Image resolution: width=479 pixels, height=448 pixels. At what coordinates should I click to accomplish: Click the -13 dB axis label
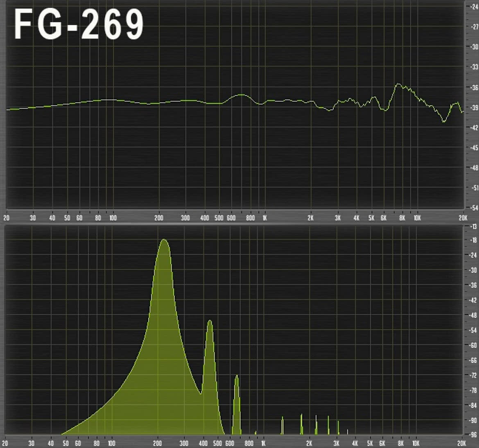tap(473, 227)
